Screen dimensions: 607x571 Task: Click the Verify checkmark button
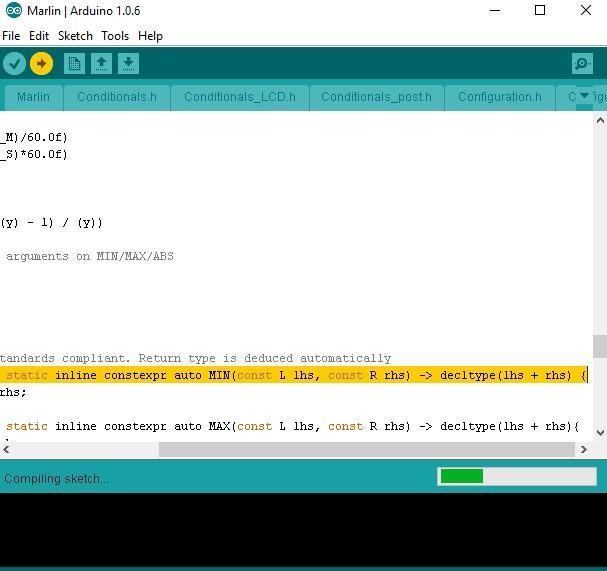coord(14,64)
